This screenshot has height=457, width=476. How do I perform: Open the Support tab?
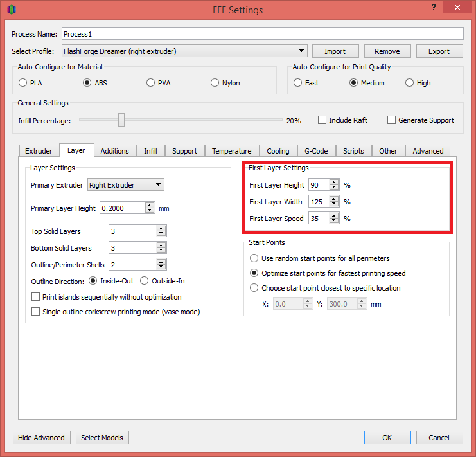[184, 151]
